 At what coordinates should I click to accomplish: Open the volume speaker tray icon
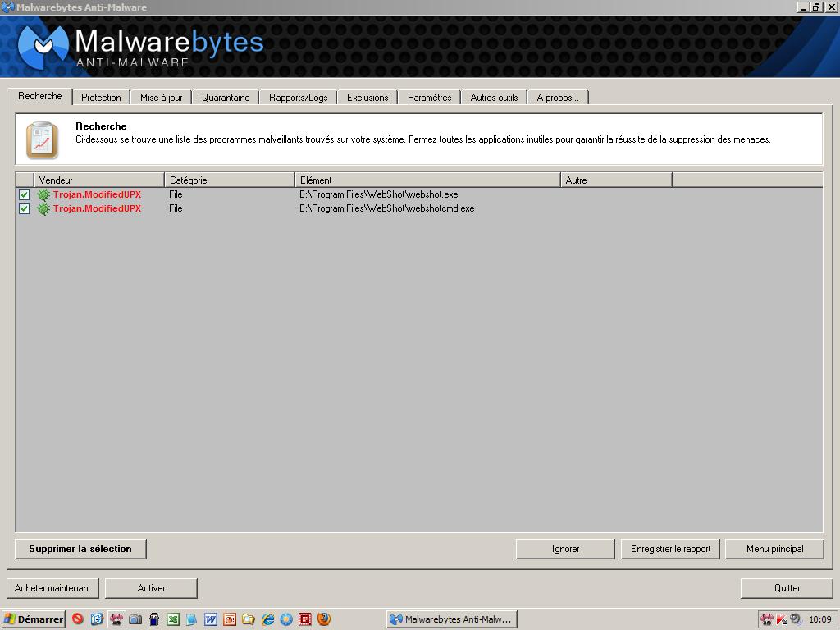pyautogui.click(x=796, y=619)
